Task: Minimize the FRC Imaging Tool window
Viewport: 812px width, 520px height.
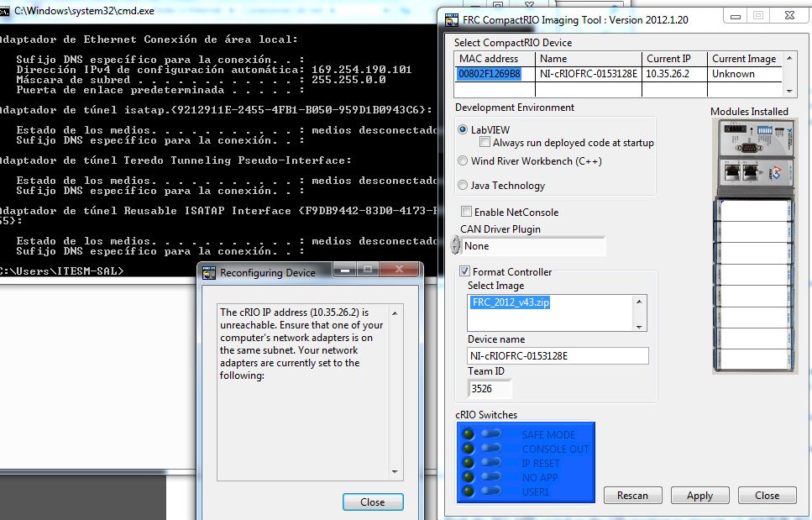Action: click(736, 16)
